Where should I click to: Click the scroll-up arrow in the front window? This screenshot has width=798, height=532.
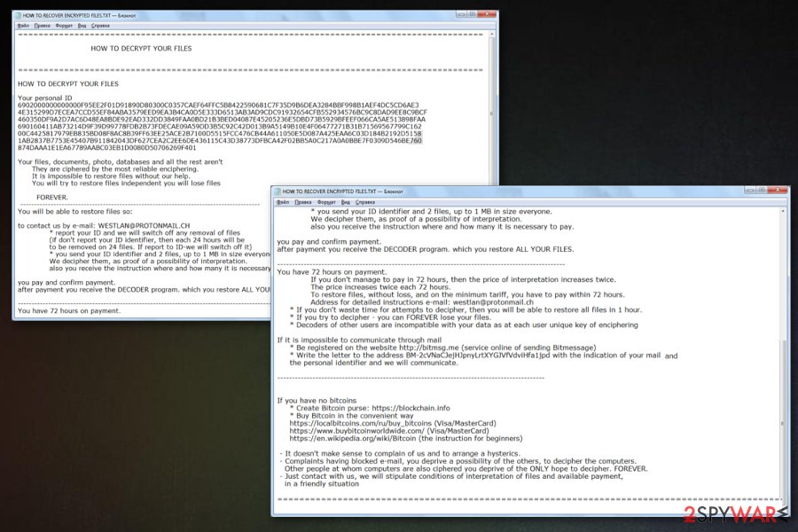pos(783,211)
